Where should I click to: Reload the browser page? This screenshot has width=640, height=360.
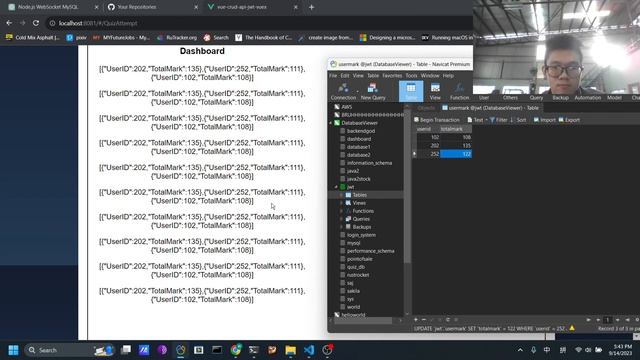click(36, 23)
